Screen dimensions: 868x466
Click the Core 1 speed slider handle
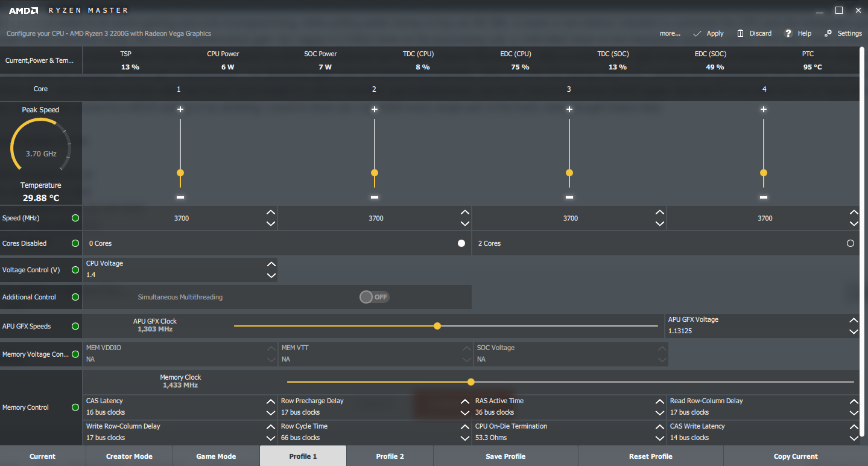180,173
